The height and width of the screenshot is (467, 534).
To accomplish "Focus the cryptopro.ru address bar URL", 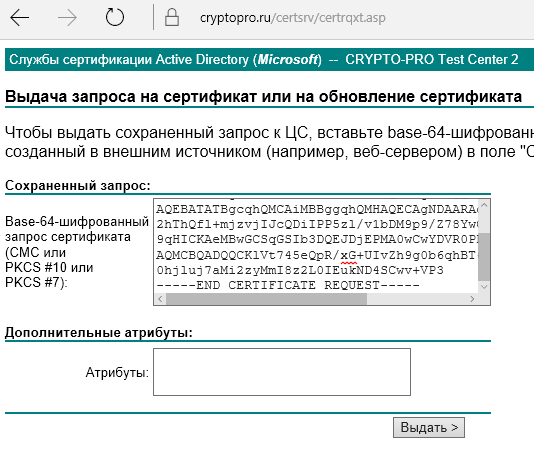I will [x=293, y=18].
